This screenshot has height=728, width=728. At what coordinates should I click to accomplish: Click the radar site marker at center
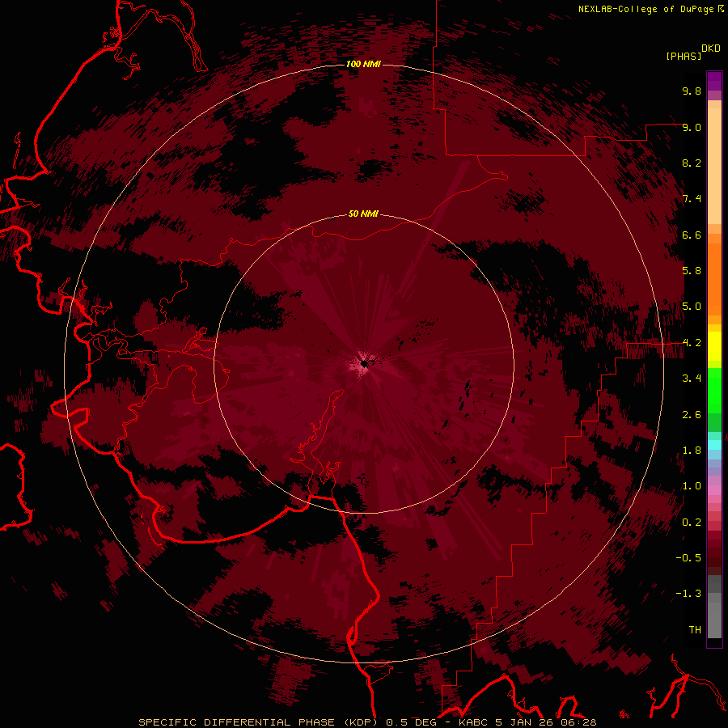click(364, 363)
